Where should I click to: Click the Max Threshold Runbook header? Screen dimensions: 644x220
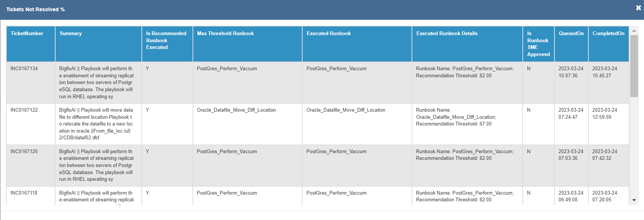point(225,34)
